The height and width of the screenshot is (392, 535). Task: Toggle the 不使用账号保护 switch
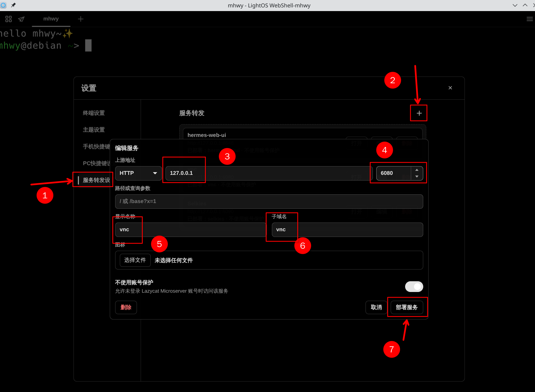[x=414, y=287]
